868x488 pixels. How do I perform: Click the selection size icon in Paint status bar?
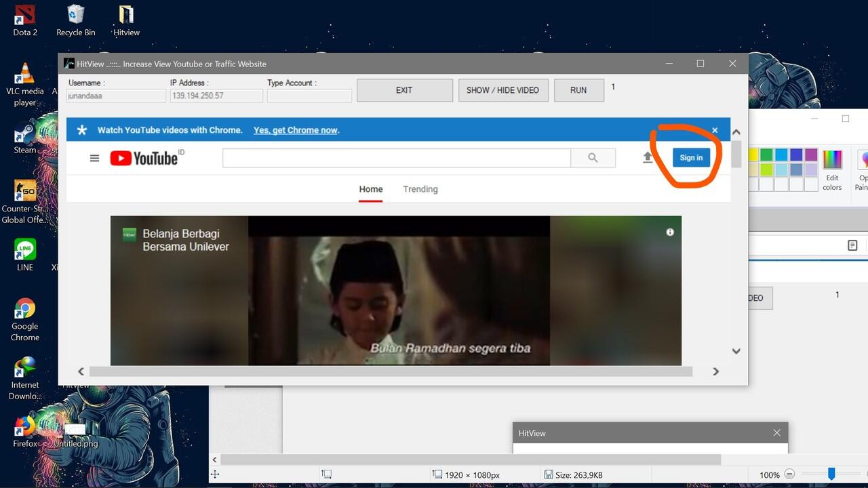[x=326, y=475]
